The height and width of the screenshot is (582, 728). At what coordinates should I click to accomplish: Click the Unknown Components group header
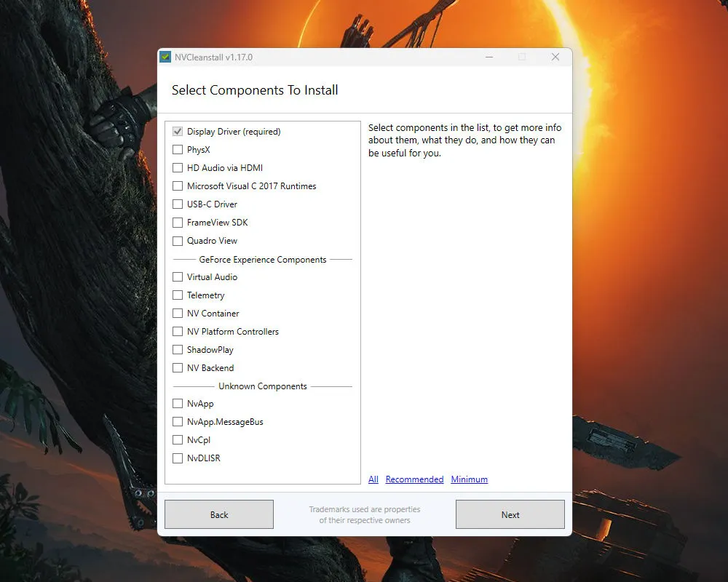click(263, 386)
